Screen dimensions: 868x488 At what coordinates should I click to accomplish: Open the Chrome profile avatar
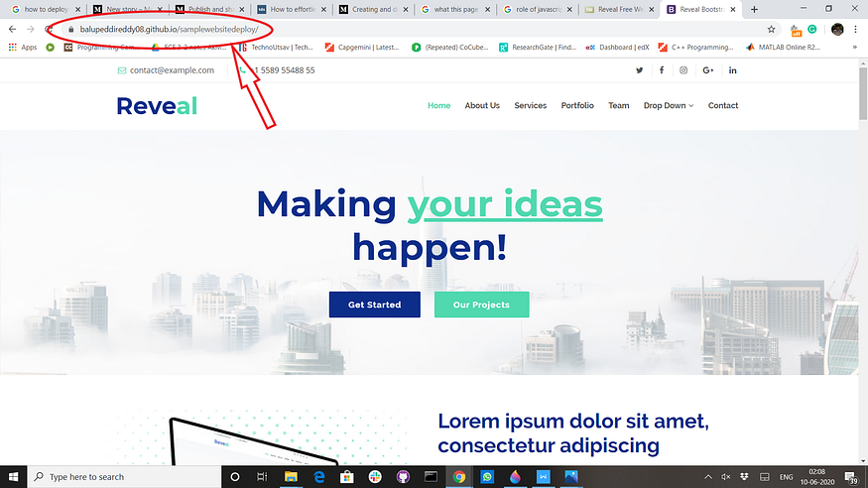point(837,30)
